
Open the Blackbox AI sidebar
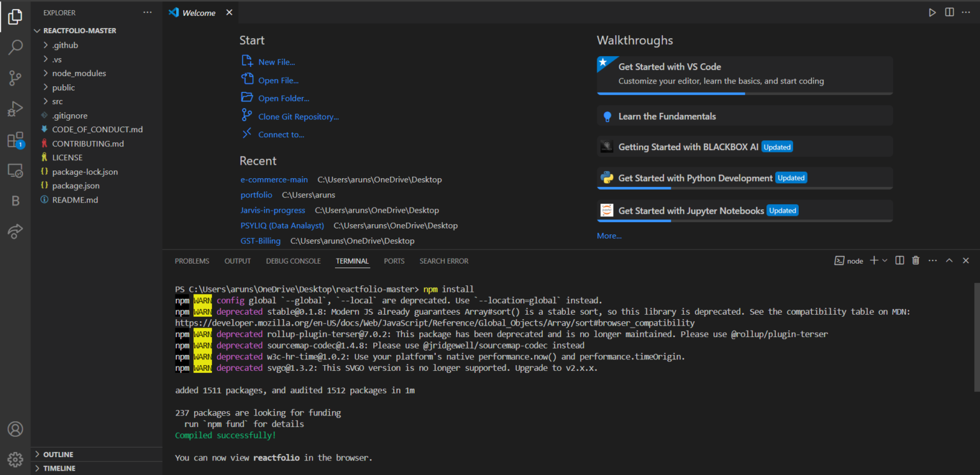[x=15, y=200]
